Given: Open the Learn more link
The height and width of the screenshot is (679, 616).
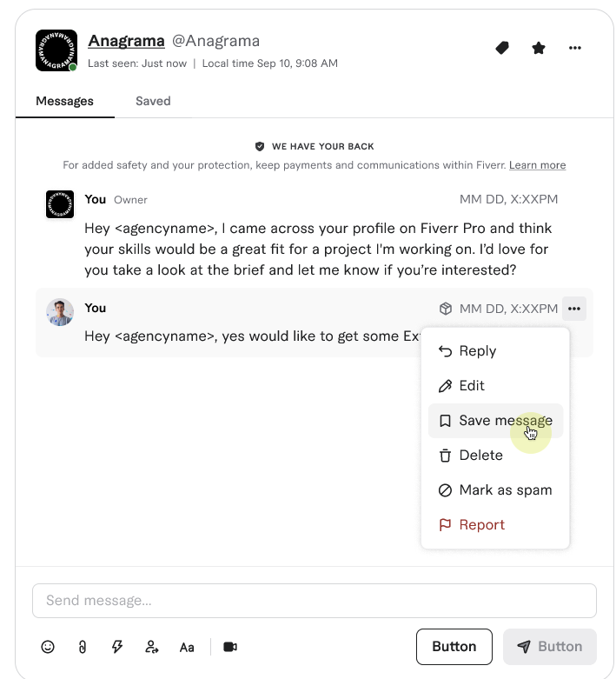Looking at the screenshot, I should pos(537,165).
